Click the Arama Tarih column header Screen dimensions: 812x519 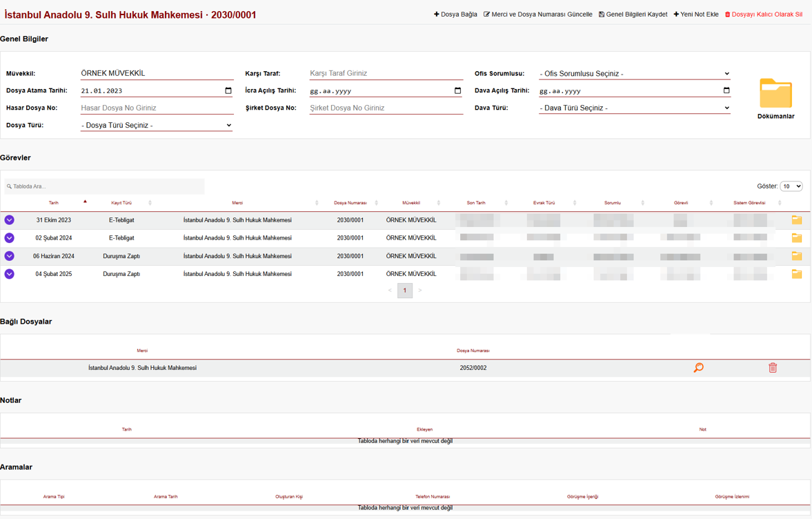pos(166,497)
